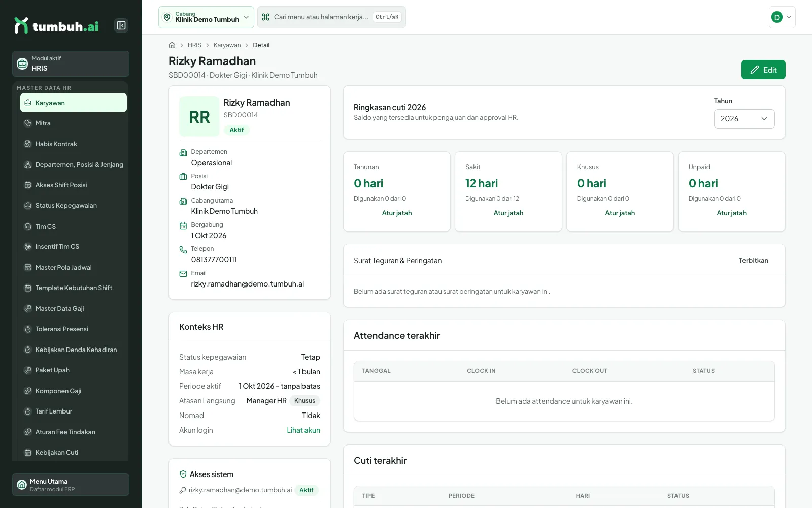The height and width of the screenshot is (508, 812).
Task: Click Karyawan in the breadcrumb
Action: [x=227, y=45]
